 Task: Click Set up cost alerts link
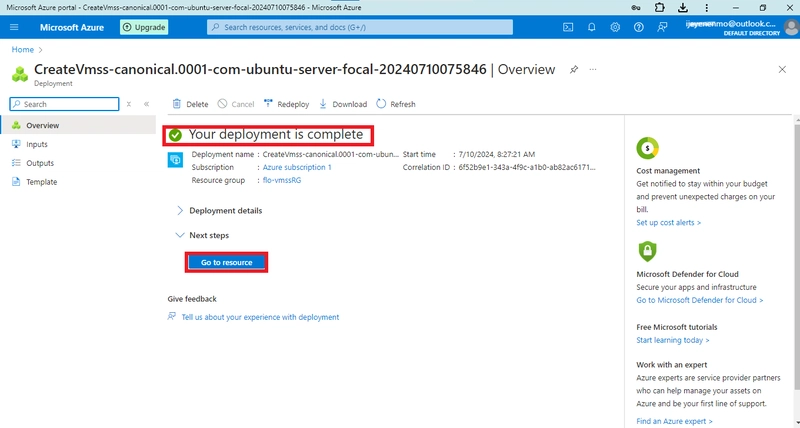point(668,222)
